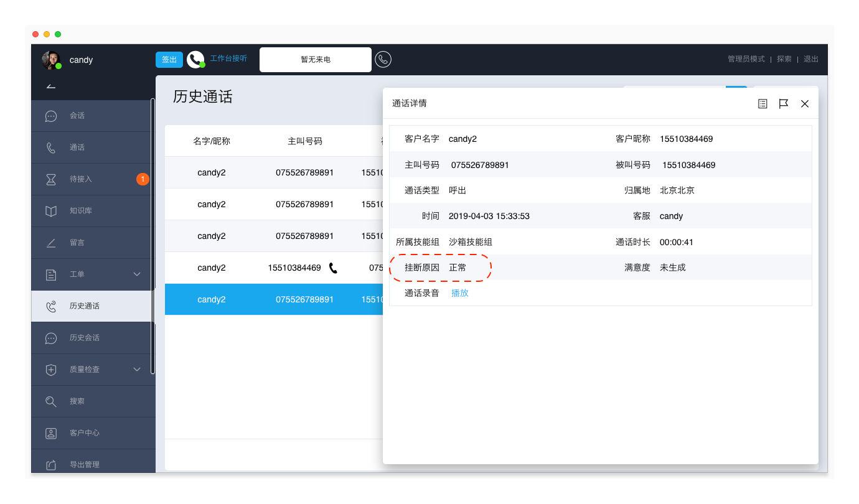The image size is (859, 504).
Task: Switch to 管理员模式
Action: point(746,59)
